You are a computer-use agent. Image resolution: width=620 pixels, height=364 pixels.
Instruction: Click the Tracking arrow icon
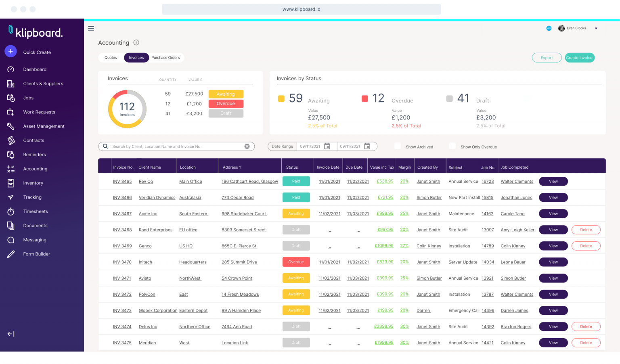[11, 197]
